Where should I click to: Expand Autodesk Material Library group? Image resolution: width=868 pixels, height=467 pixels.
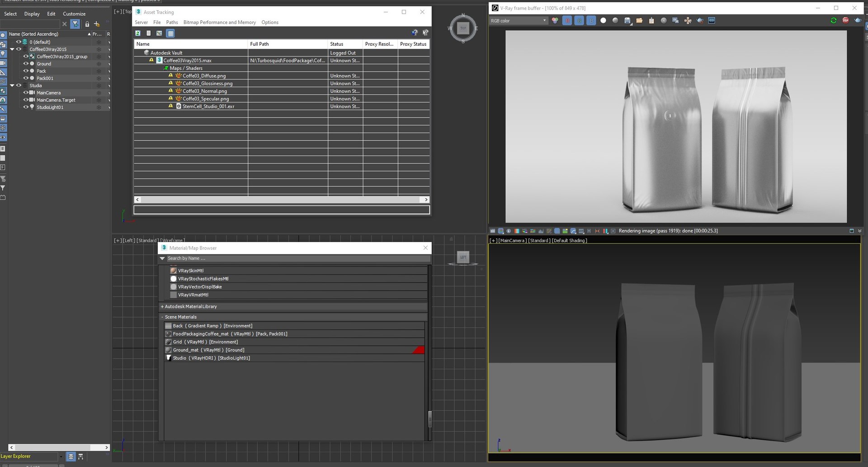pyautogui.click(x=162, y=306)
